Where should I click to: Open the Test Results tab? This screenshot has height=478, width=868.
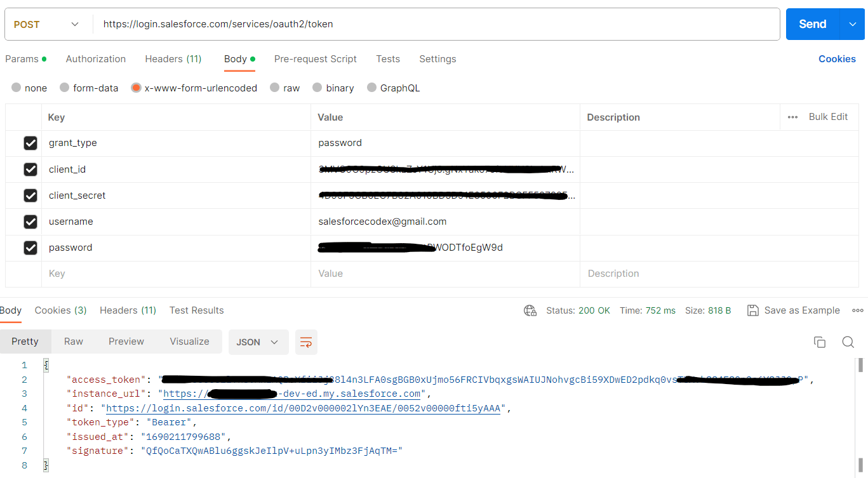tap(197, 310)
